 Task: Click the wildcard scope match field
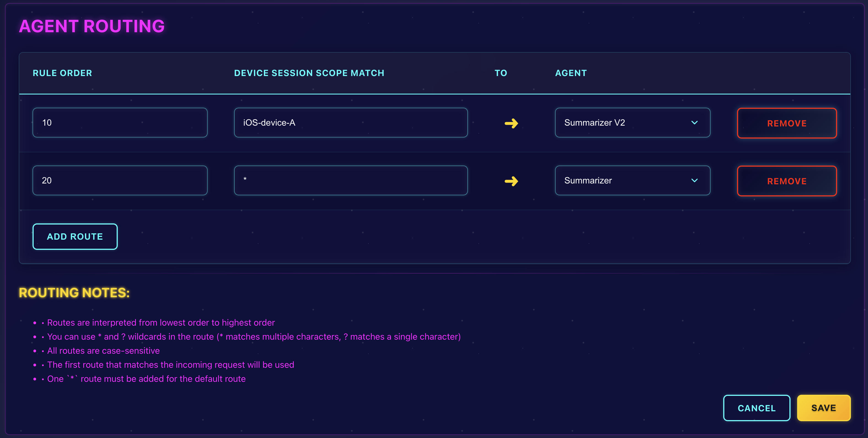(x=351, y=180)
